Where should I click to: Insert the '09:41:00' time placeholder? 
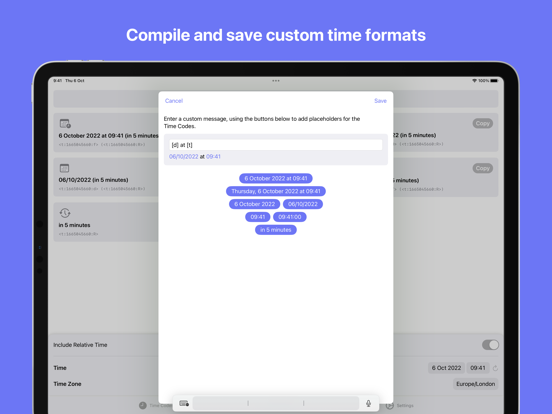click(x=290, y=217)
